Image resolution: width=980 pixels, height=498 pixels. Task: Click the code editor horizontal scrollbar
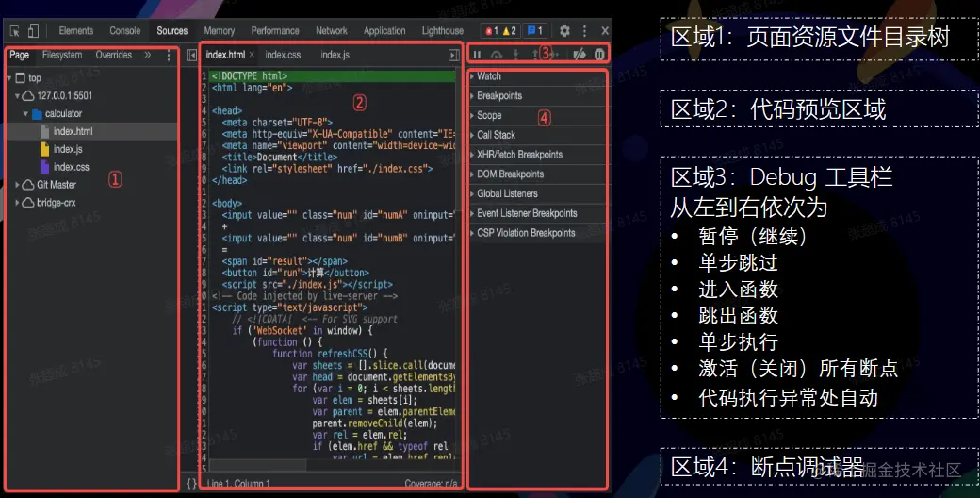tap(257, 466)
